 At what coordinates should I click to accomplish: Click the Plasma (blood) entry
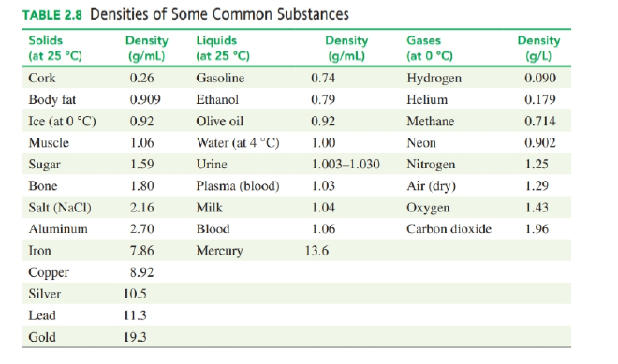tap(238, 186)
